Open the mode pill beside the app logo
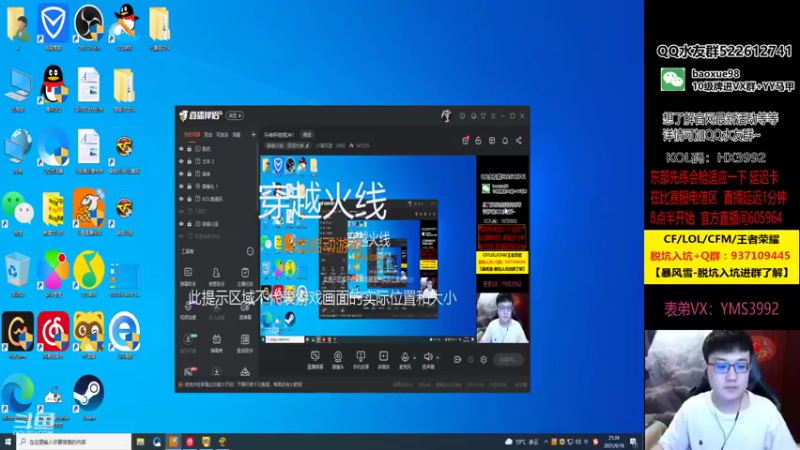Screen dimensions: 800x450 [x=235, y=116]
